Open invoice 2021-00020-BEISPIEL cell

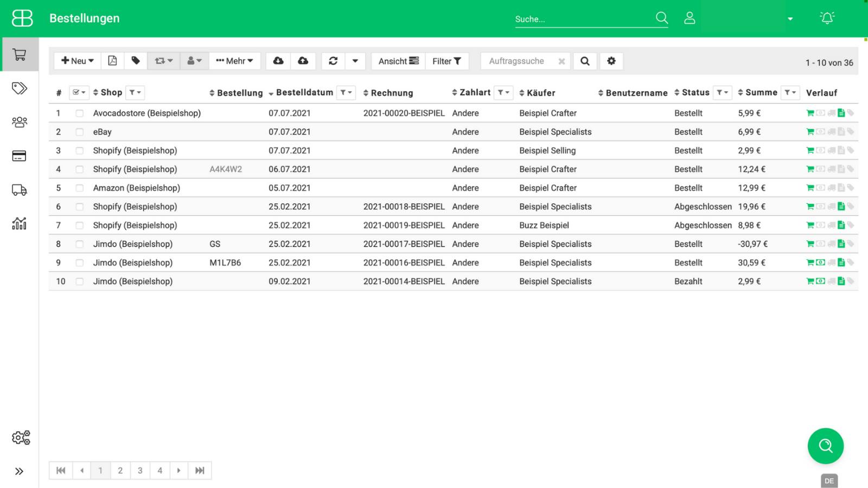click(404, 113)
